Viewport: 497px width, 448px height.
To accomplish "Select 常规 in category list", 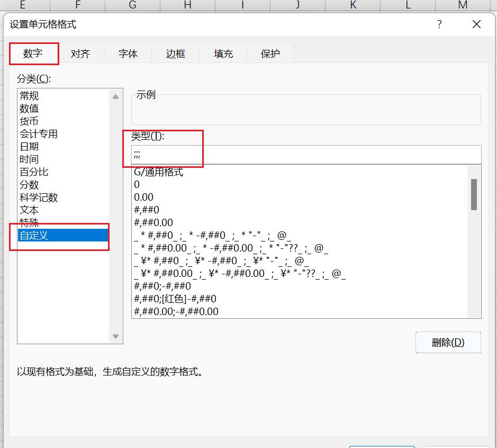I will click(x=64, y=95).
